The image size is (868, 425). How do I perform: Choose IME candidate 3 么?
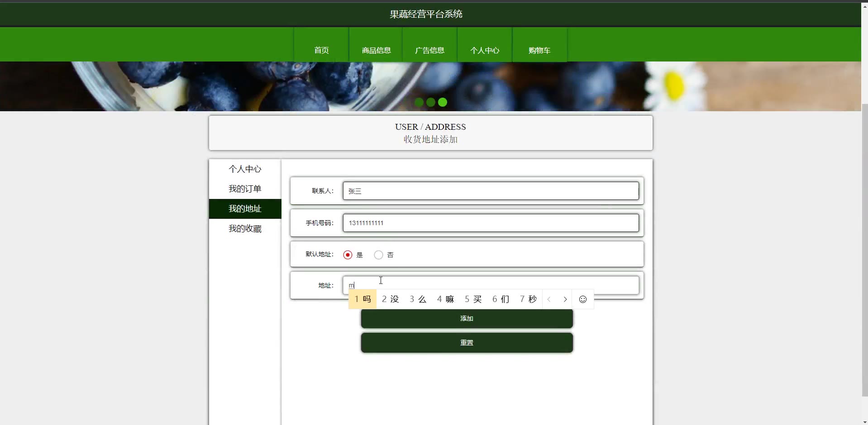click(x=418, y=299)
